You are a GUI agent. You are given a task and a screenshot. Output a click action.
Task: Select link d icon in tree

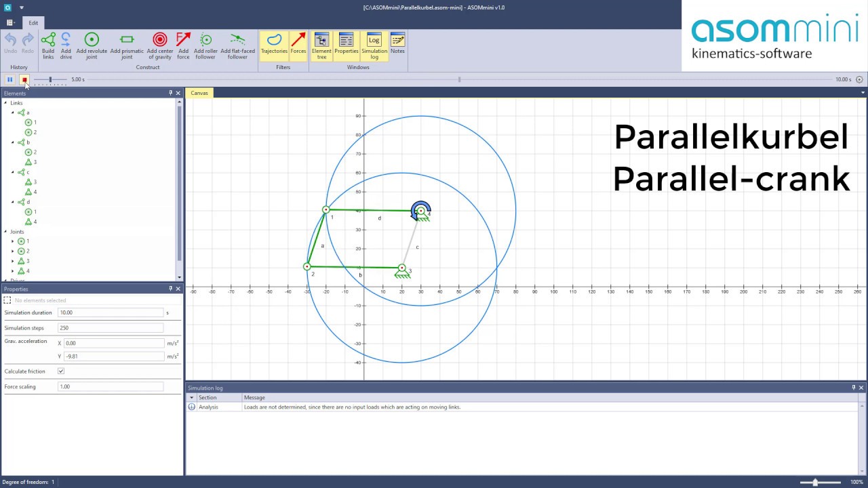pos(21,202)
